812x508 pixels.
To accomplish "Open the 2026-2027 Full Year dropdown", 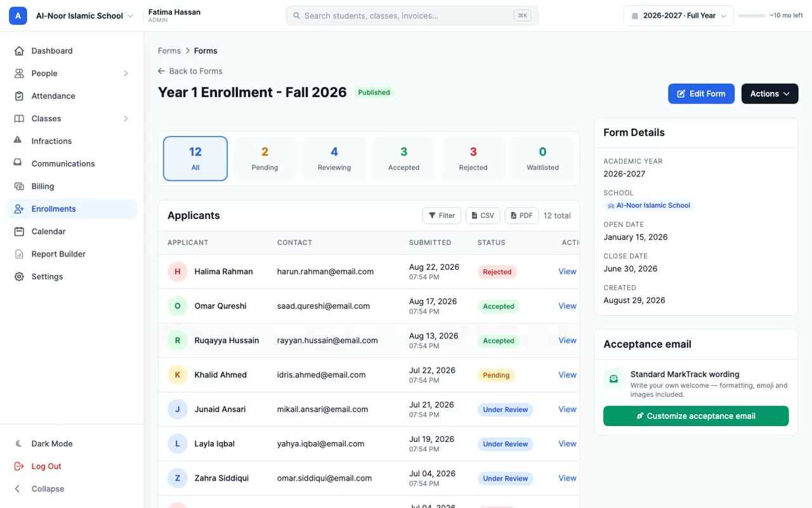I will (x=678, y=16).
